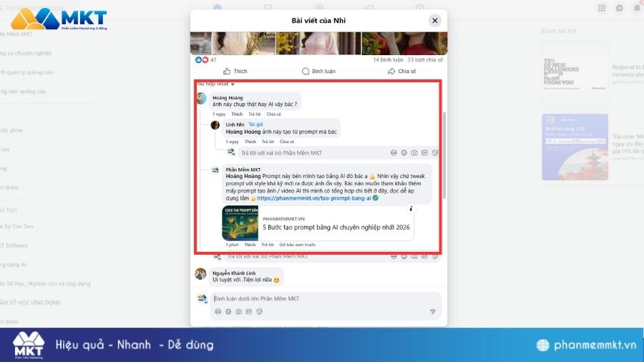Click the 'Tác giả' author badge
This screenshot has height=362, width=644.
tap(255, 124)
